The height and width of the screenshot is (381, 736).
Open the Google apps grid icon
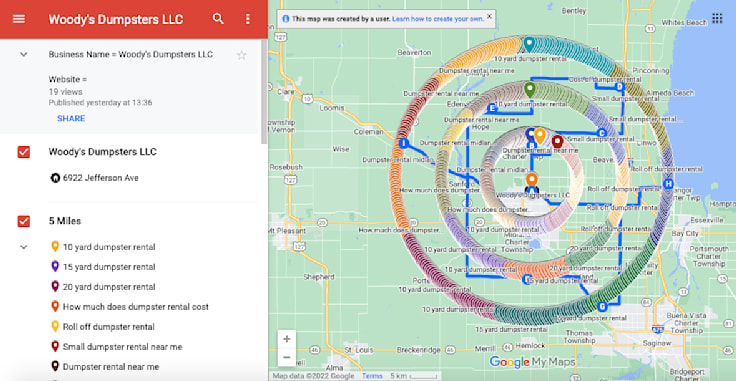coord(717,18)
